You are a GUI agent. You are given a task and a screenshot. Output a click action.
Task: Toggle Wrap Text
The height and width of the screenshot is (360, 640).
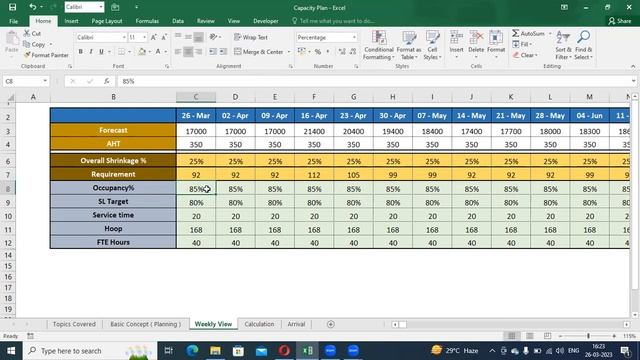[x=251, y=37]
